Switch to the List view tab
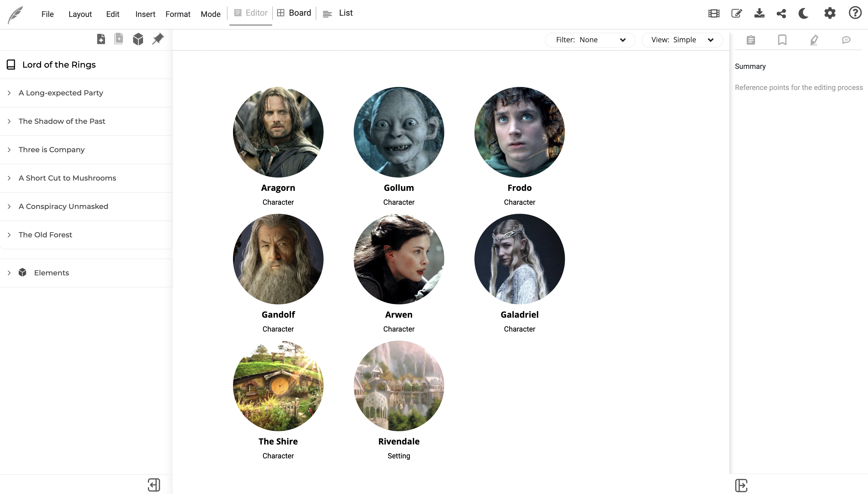 (337, 13)
